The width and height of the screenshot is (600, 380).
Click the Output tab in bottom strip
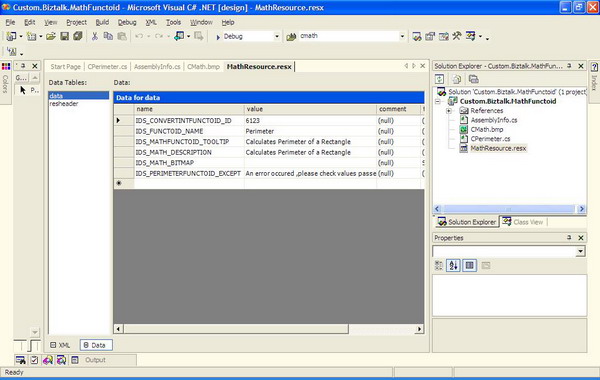(x=95, y=360)
